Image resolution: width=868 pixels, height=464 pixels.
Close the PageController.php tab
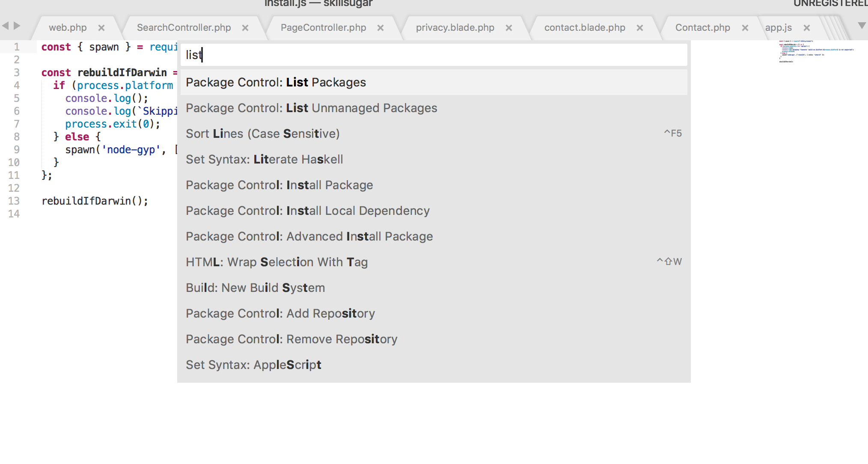(380, 28)
